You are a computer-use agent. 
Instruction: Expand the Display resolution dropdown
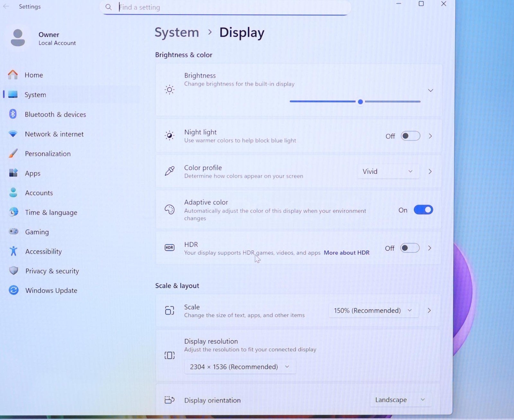(x=240, y=367)
